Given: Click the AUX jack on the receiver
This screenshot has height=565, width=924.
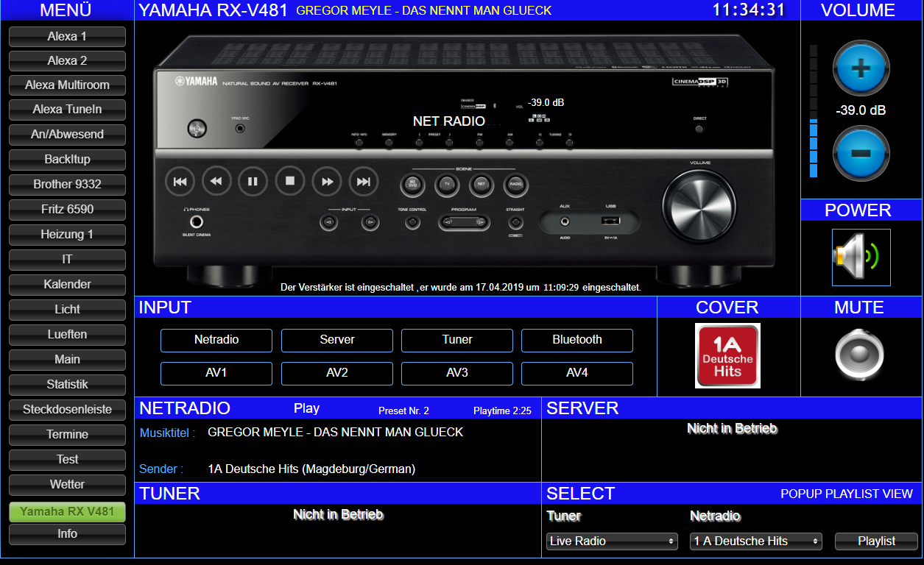Looking at the screenshot, I should tap(565, 221).
